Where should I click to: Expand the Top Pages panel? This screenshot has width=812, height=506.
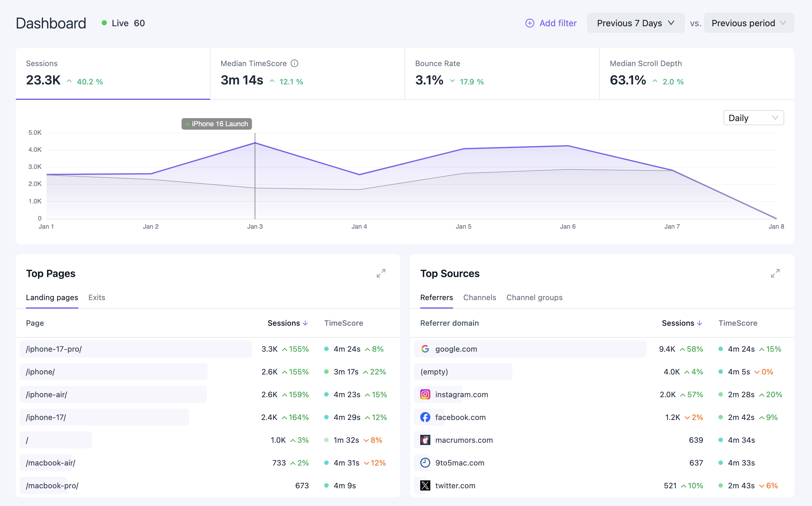click(x=381, y=274)
